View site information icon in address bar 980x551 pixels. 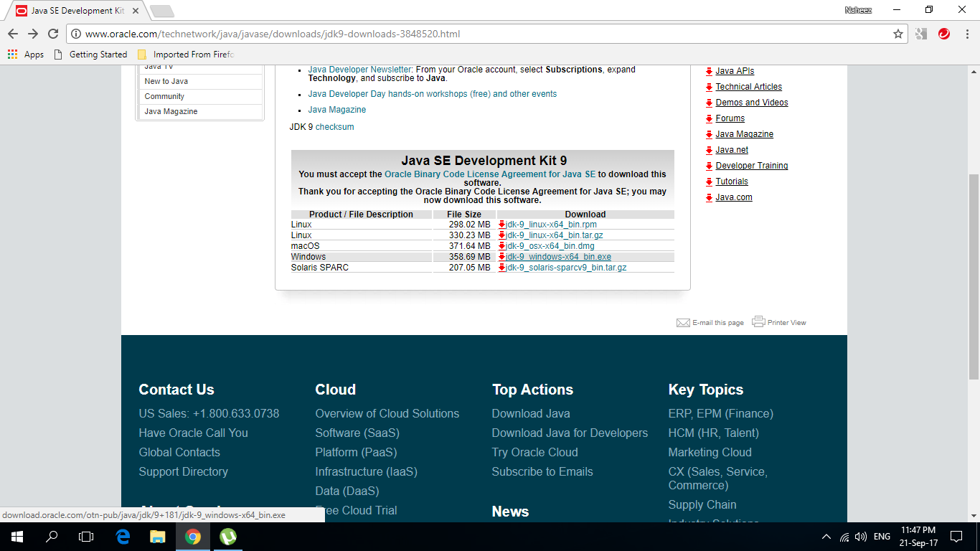pos(76,34)
